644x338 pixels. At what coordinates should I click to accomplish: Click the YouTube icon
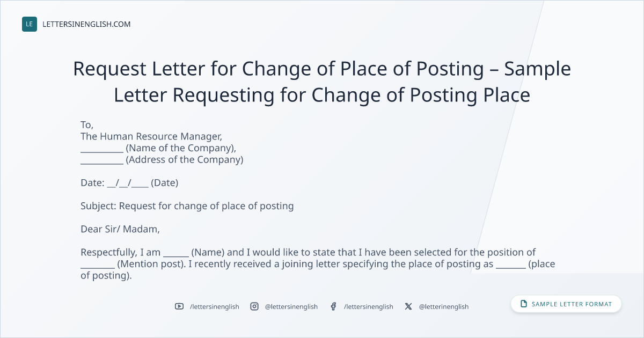(x=179, y=306)
